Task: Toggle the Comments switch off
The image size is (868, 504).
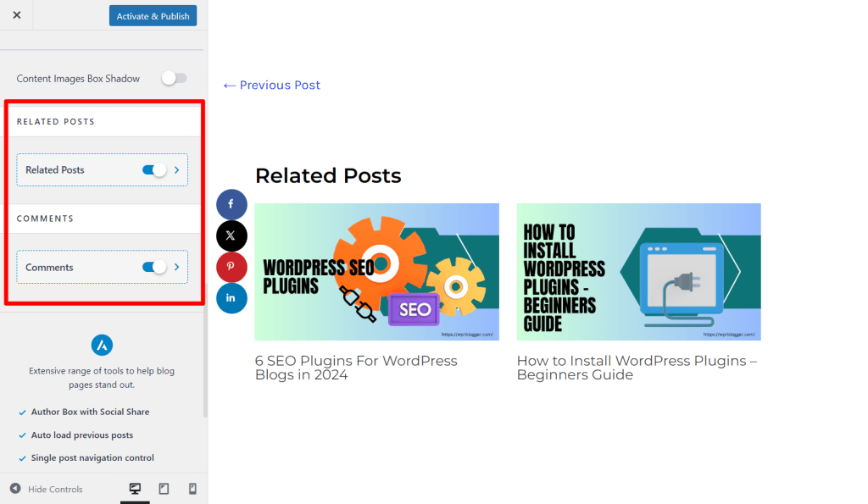Action: [154, 267]
